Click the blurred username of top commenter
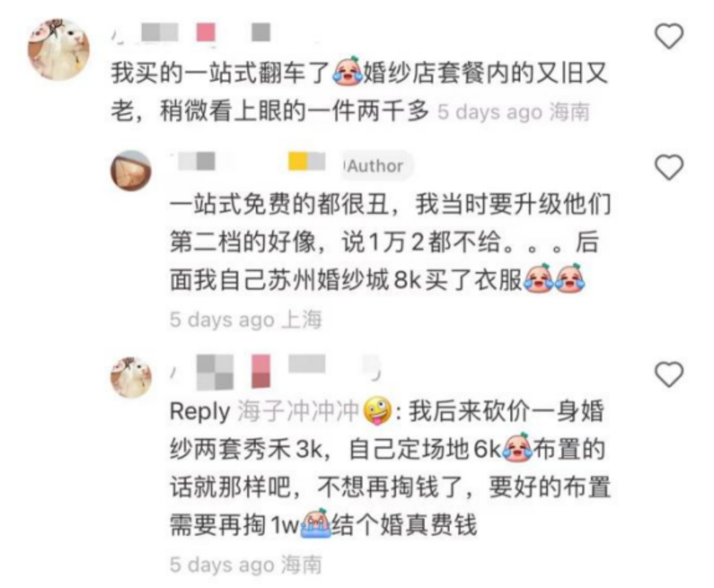714x588 pixels. (191, 33)
